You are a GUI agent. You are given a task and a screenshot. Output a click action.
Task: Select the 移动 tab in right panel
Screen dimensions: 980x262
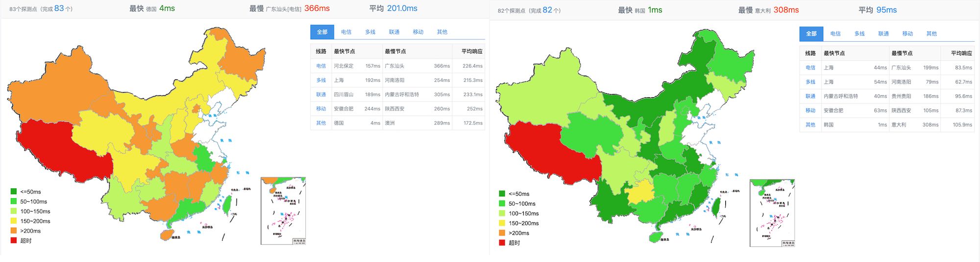[907, 34]
